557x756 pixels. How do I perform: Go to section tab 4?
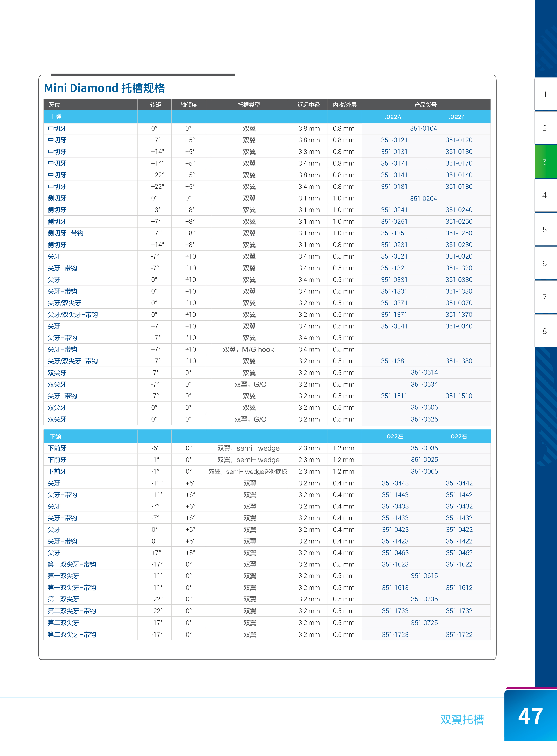(x=545, y=195)
